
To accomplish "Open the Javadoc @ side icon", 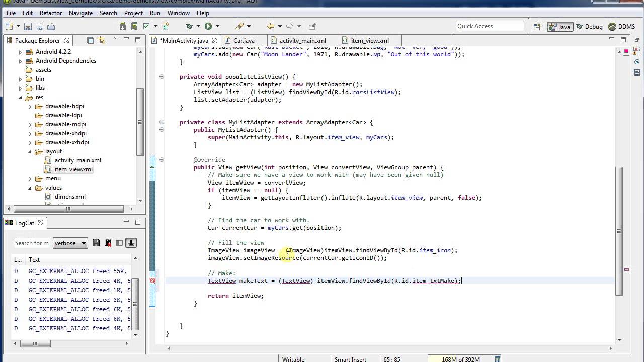I will (x=637, y=62).
